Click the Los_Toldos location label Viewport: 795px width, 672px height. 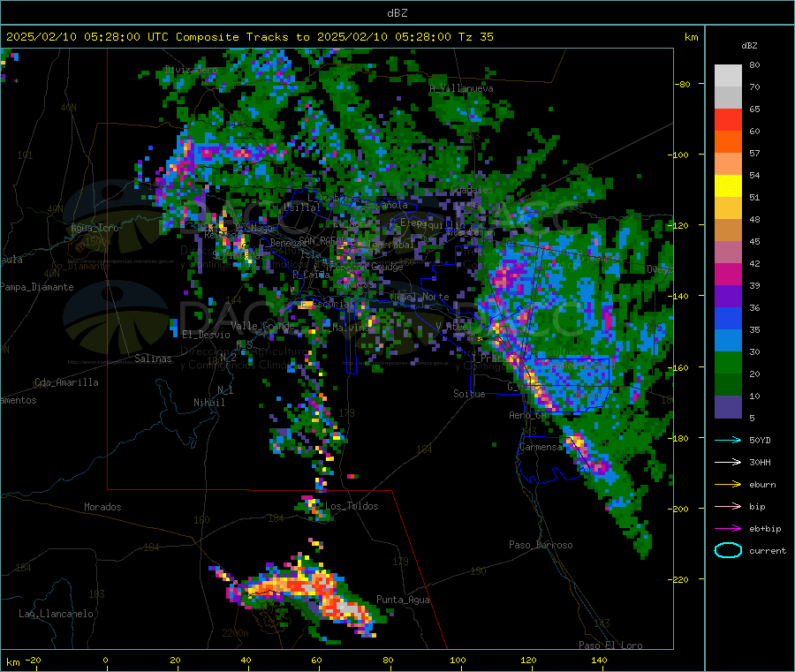click(x=352, y=506)
